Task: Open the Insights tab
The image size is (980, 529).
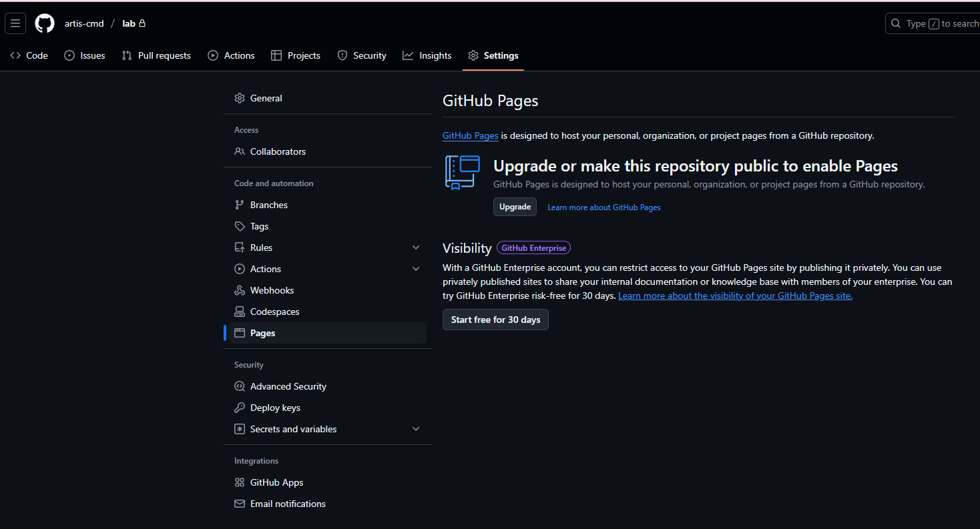Action: tap(427, 55)
